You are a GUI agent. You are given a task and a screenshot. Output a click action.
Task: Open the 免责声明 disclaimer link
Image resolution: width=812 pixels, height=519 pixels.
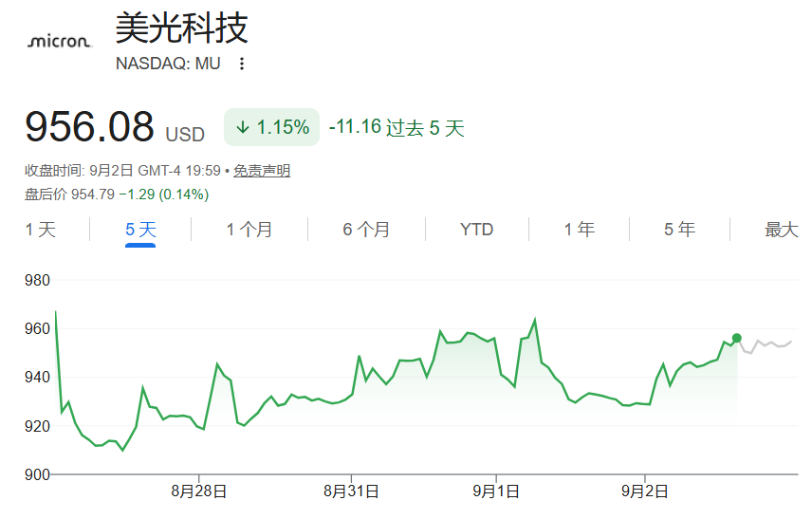click(262, 171)
